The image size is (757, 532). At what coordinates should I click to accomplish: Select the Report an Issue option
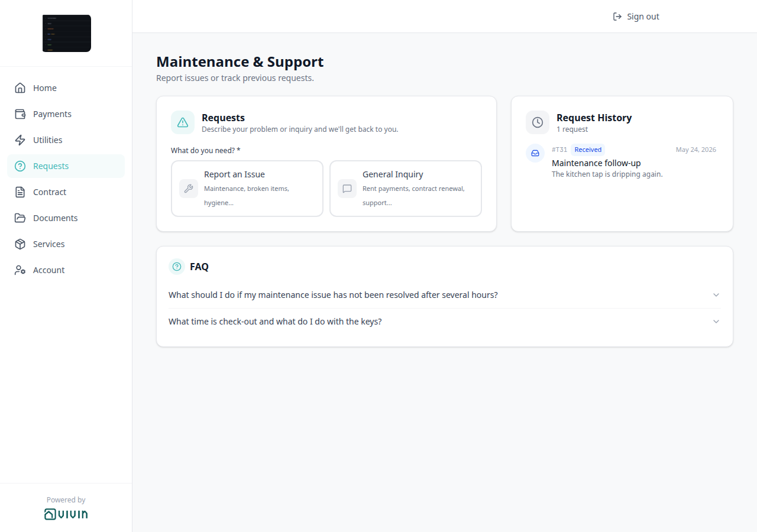click(247, 189)
